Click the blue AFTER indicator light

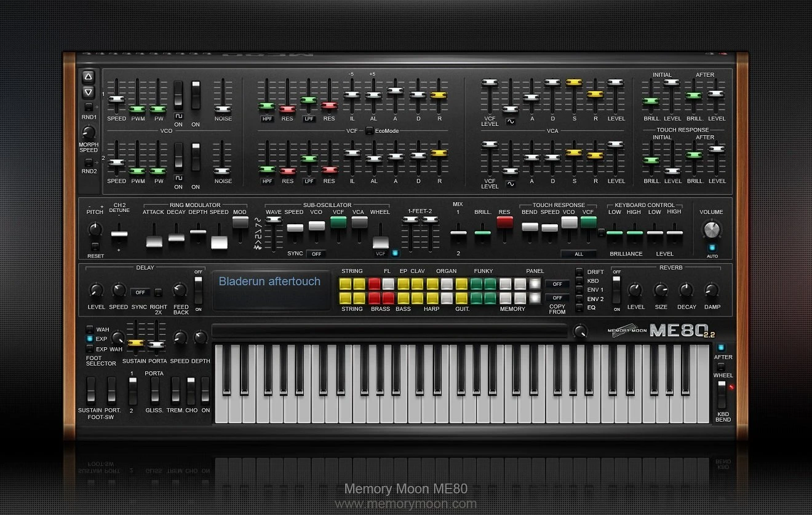722,347
